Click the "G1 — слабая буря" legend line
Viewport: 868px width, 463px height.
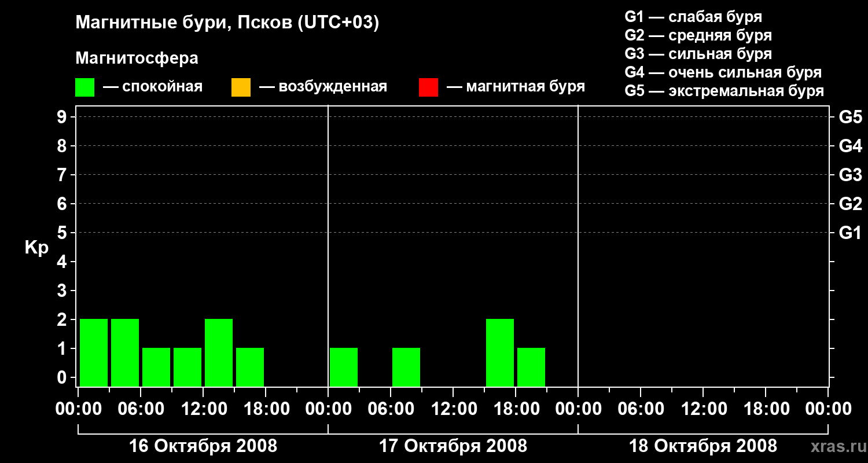693,17
